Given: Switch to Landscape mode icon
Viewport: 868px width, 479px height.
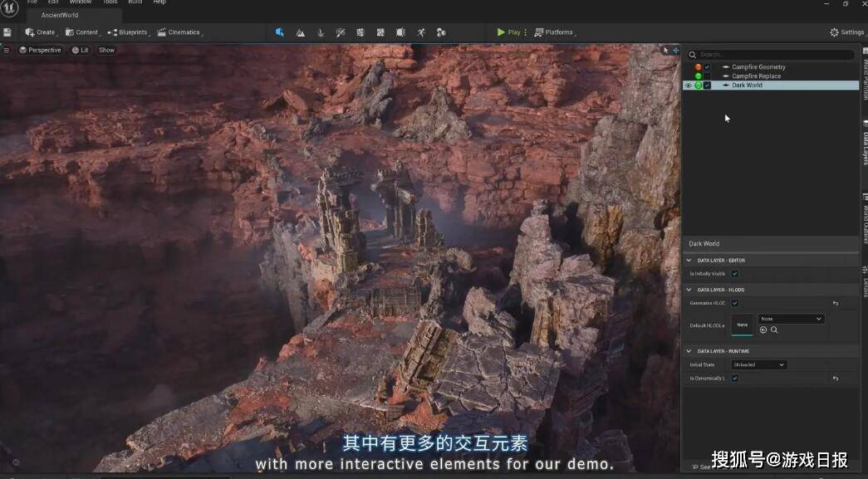Looking at the screenshot, I should pos(300,32).
